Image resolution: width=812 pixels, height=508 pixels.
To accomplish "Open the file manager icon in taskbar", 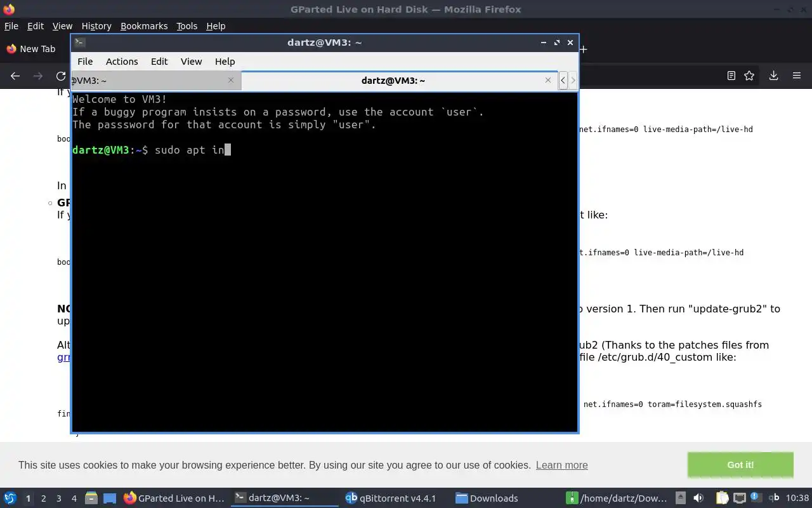I will pyautogui.click(x=91, y=498).
